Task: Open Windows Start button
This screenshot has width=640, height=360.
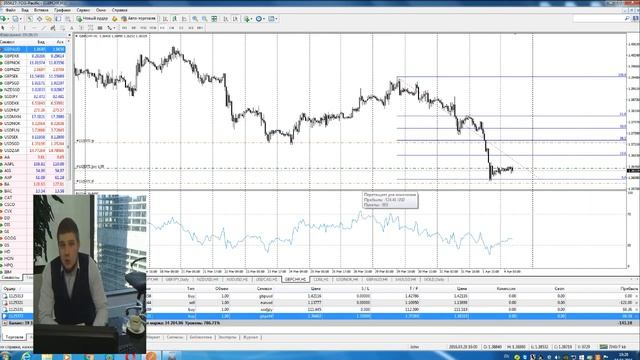Action: point(6,356)
